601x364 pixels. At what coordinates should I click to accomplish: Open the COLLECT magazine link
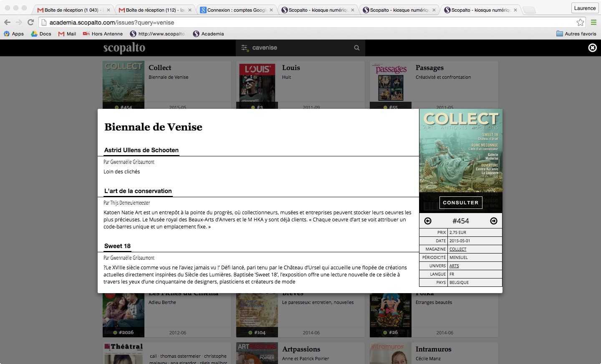tap(458, 249)
